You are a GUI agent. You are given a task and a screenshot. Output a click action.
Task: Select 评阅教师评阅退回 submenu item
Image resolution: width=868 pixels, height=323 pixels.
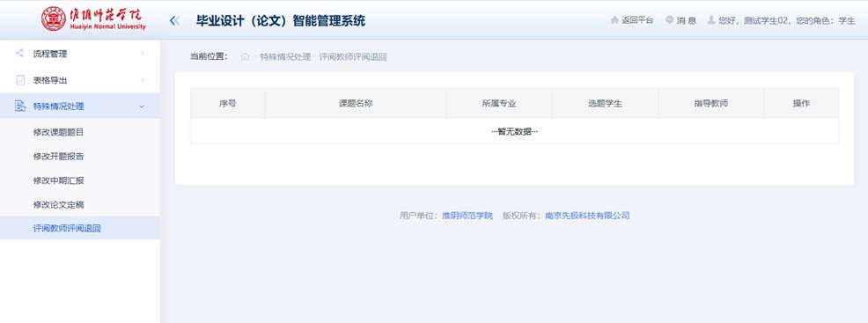pos(80,228)
